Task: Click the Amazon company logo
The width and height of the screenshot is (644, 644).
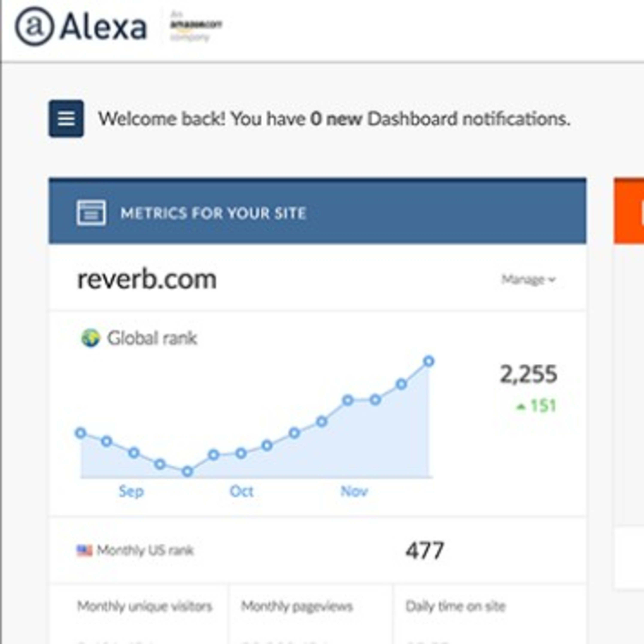Action: coord(195,26)
